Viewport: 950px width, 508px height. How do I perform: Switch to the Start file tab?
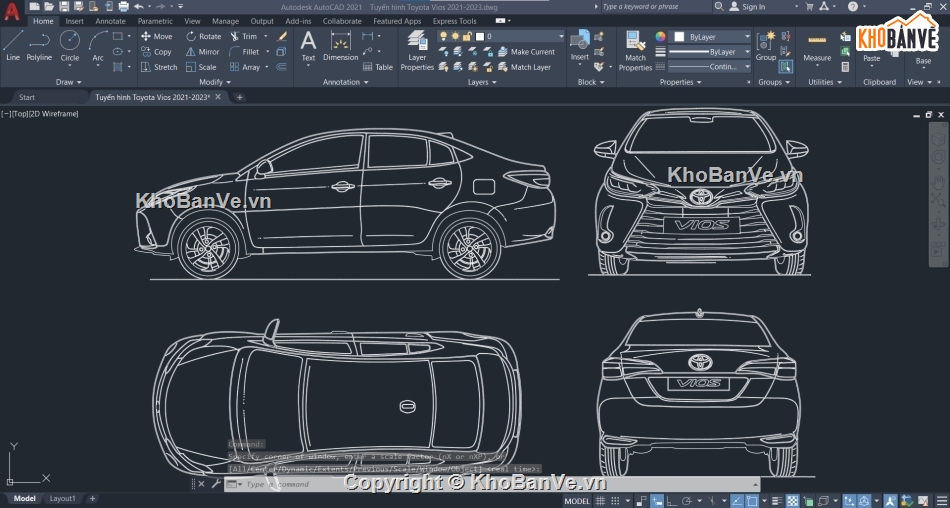click(x=27, y=97)
